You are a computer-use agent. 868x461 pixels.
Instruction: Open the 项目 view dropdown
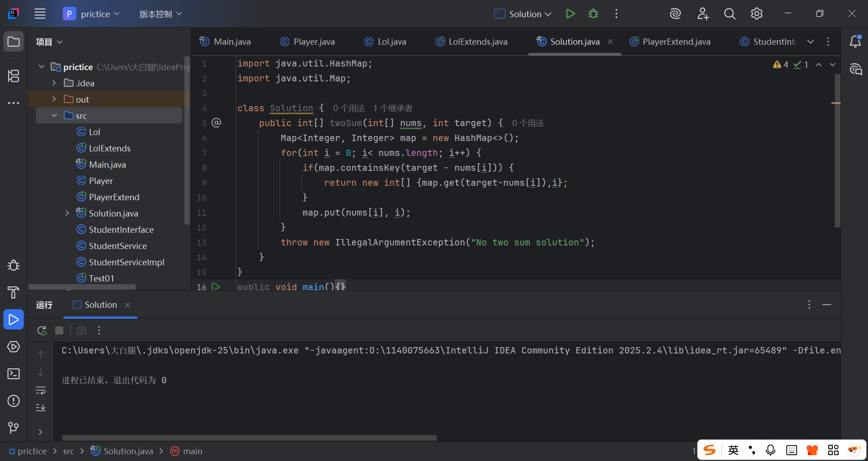point(49,42)
